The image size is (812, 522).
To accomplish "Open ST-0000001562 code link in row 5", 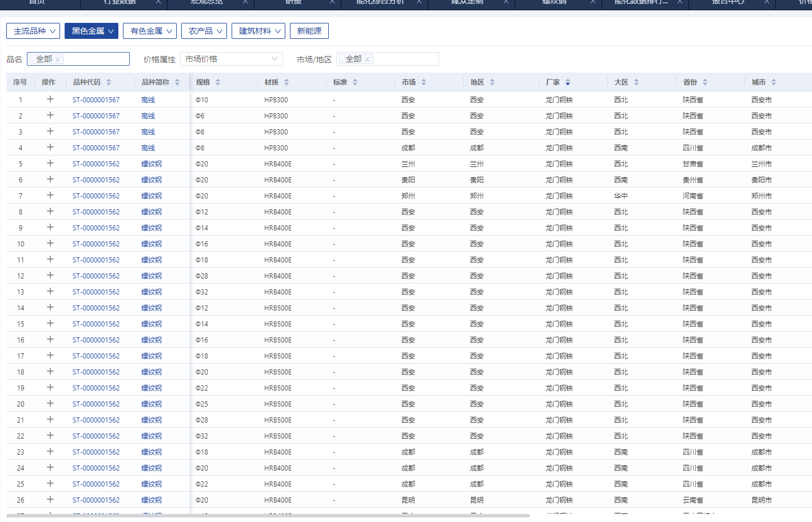I will pos(96,164).
